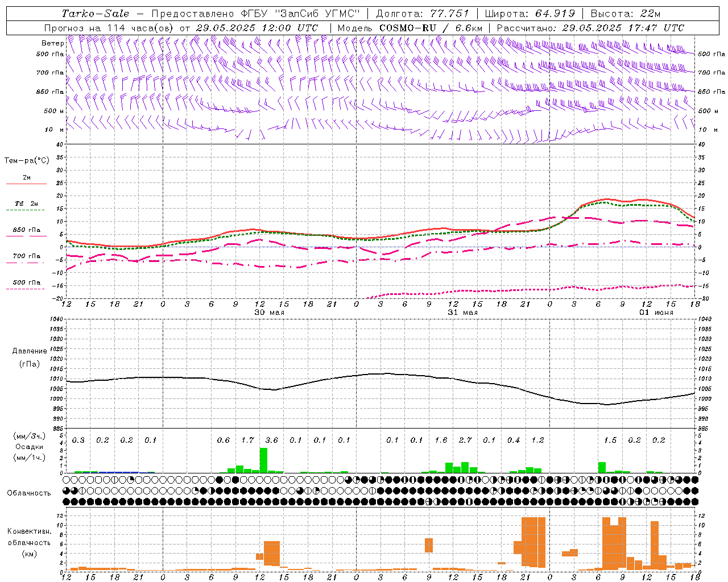Click the 'Широта: 64.919' latitude field

530,14
